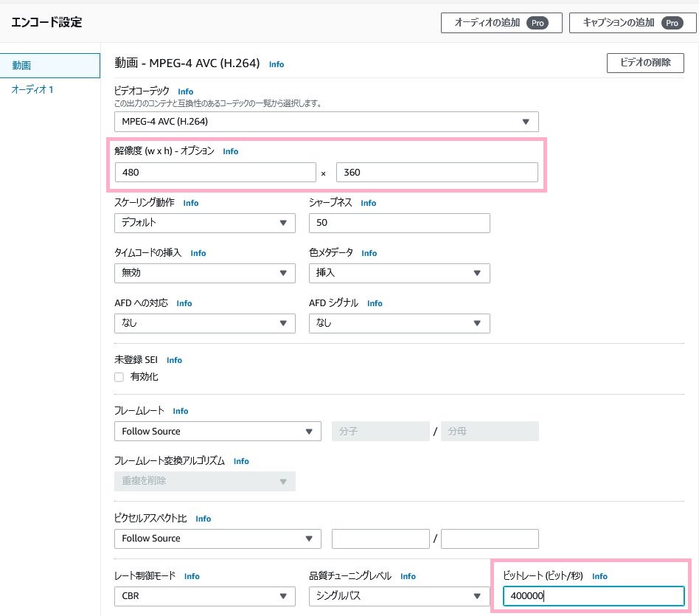Click the オーディオの追加 button

(x=501, y=23)
